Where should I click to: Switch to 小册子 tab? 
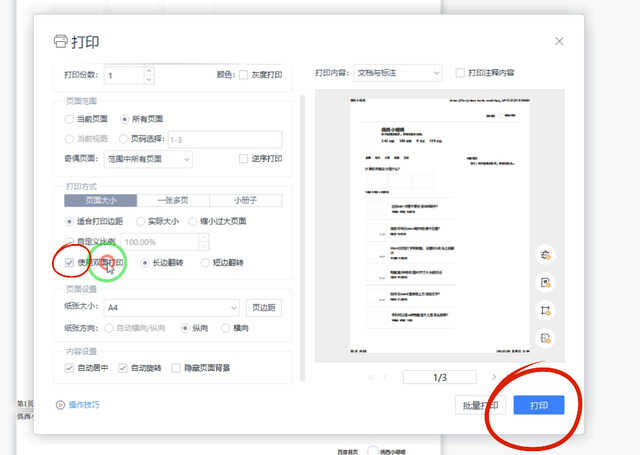click(244, 200)
